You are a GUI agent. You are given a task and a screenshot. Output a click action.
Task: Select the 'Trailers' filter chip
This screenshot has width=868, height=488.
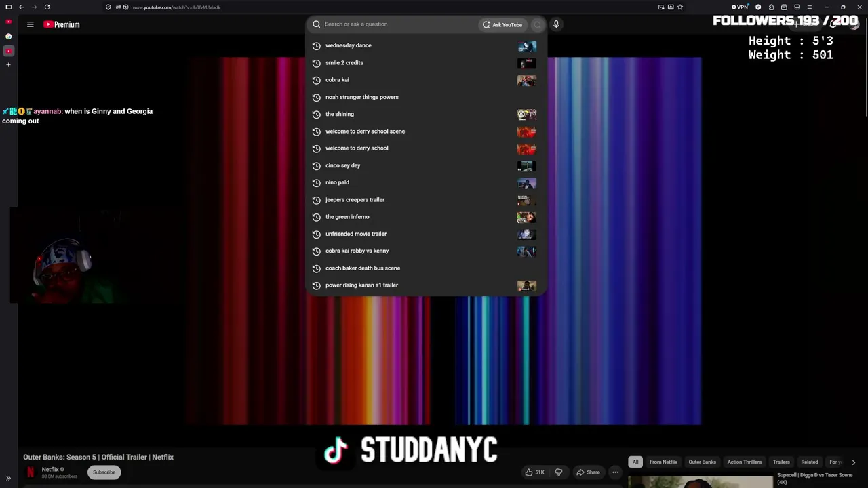pyautogui.click(x=781, y=462)
